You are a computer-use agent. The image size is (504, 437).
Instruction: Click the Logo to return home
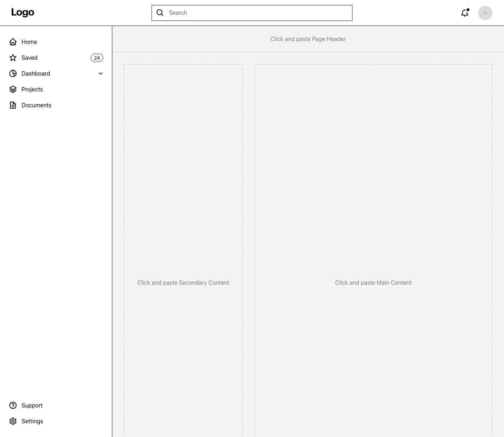[23, 12]
